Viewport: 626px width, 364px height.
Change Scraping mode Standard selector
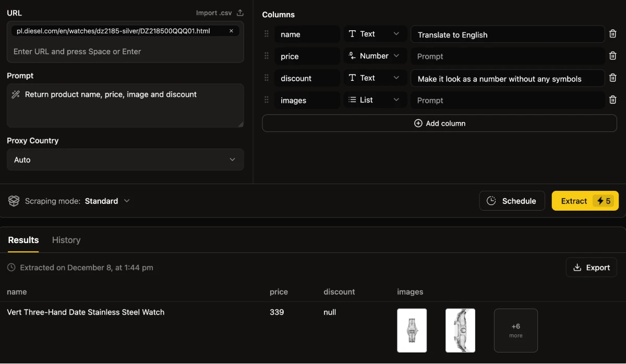click(x=107, y=201)
